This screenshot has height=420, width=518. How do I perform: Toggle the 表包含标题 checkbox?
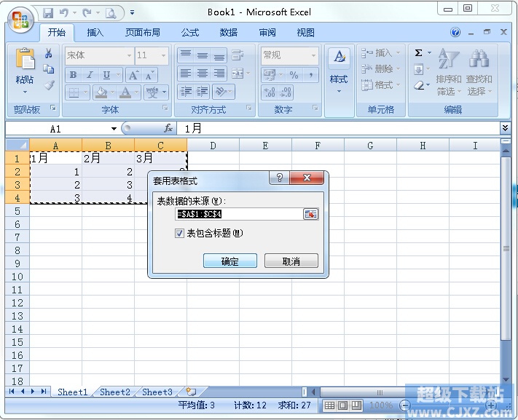point(179,234)
